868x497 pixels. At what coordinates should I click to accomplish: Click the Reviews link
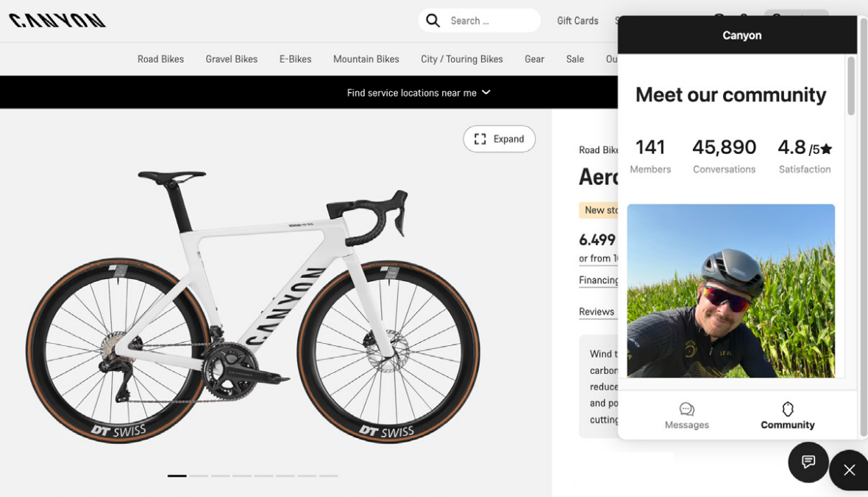(597, 311)
